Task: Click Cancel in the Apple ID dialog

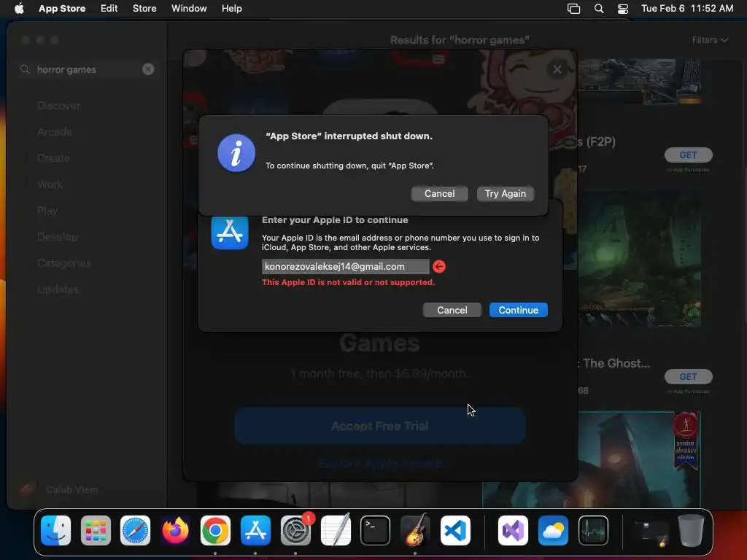Action: point(452,310)
